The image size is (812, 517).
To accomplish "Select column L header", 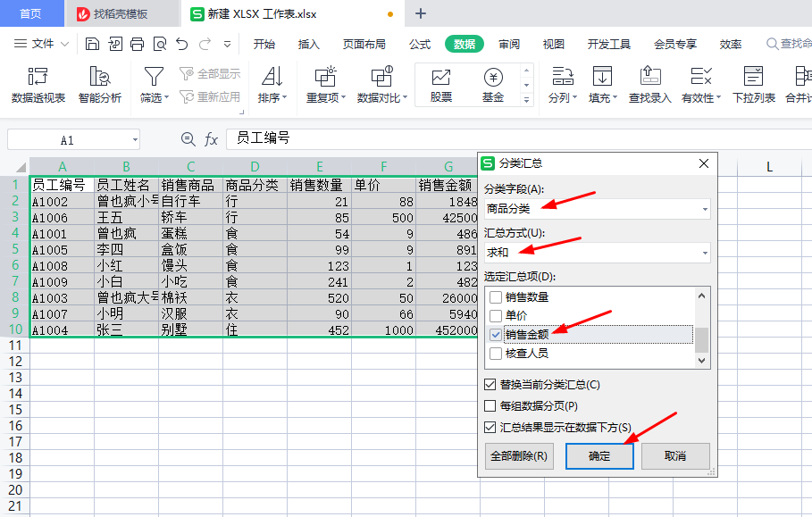I will coord(769,167).
